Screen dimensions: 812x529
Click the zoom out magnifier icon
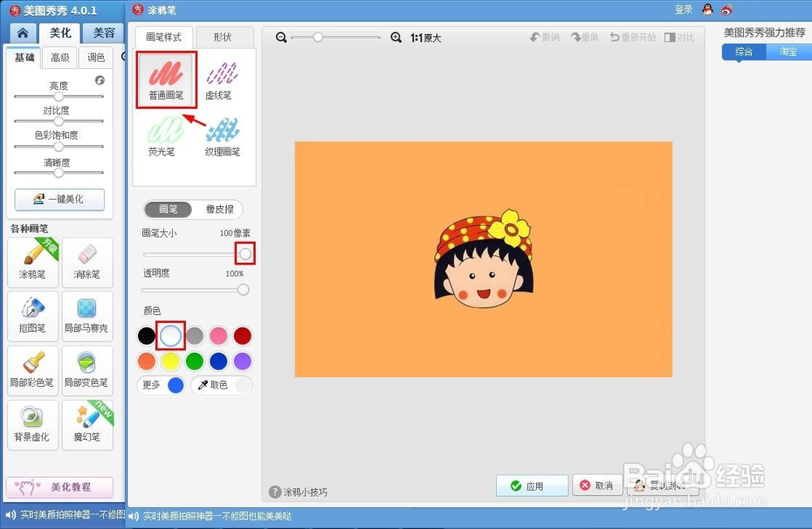tap(281, 37)
